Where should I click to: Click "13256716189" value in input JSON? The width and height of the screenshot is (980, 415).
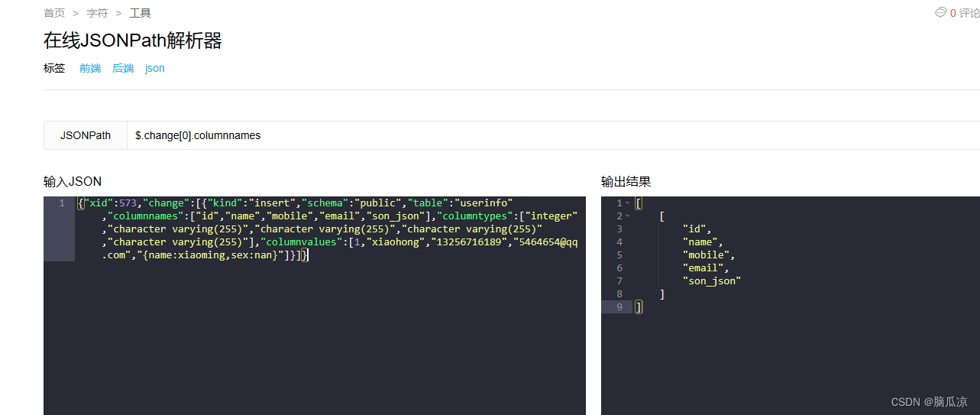click(471, 242)
